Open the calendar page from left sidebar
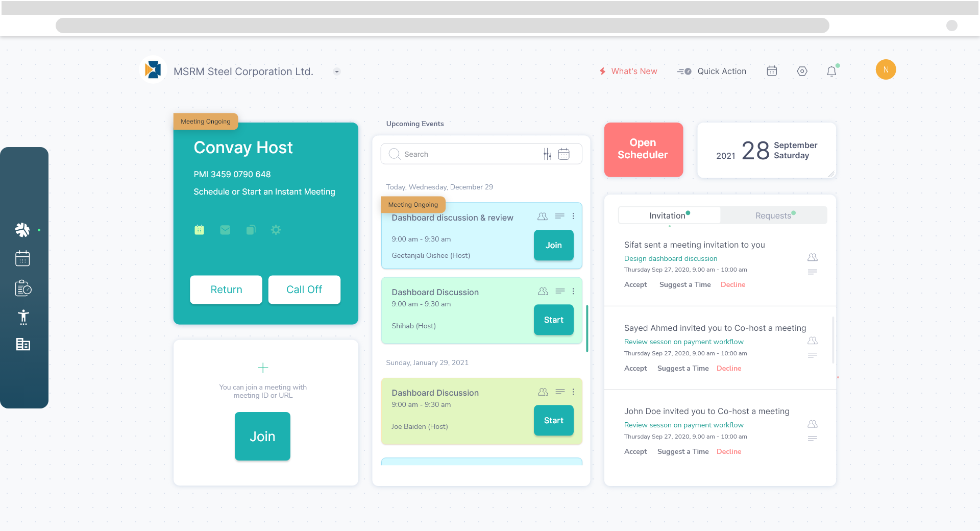 22,259
